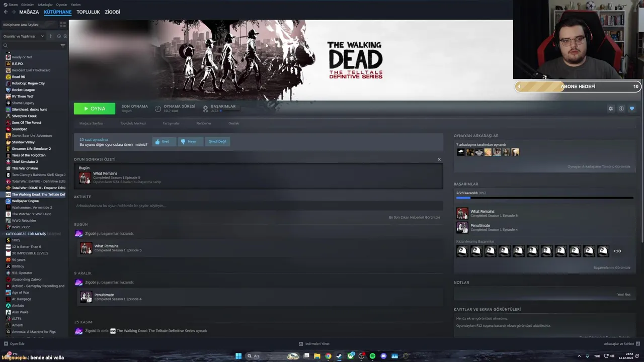The width and height of the screenshot is (644, 362).
Task: Select The Witcher 3: Wild Hunt
Action: click(31, 214)
